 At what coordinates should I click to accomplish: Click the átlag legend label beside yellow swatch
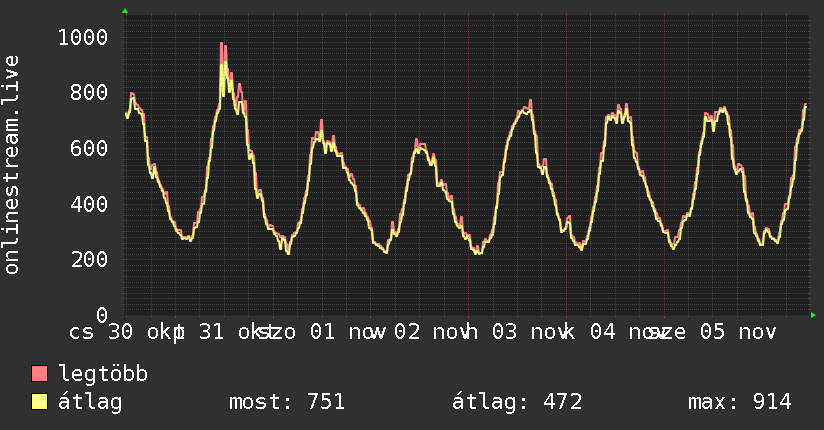click(90, 402)
